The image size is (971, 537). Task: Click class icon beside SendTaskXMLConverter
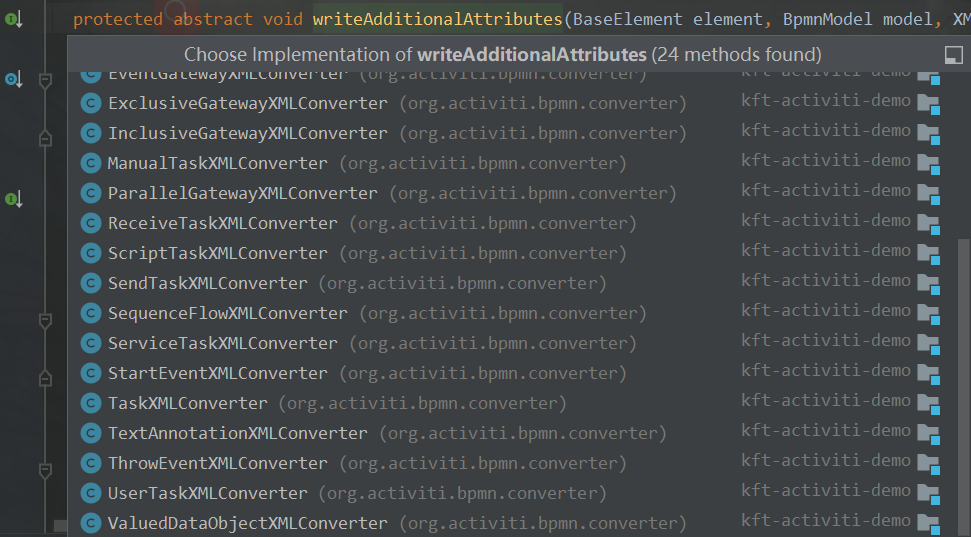click(91, 283)
